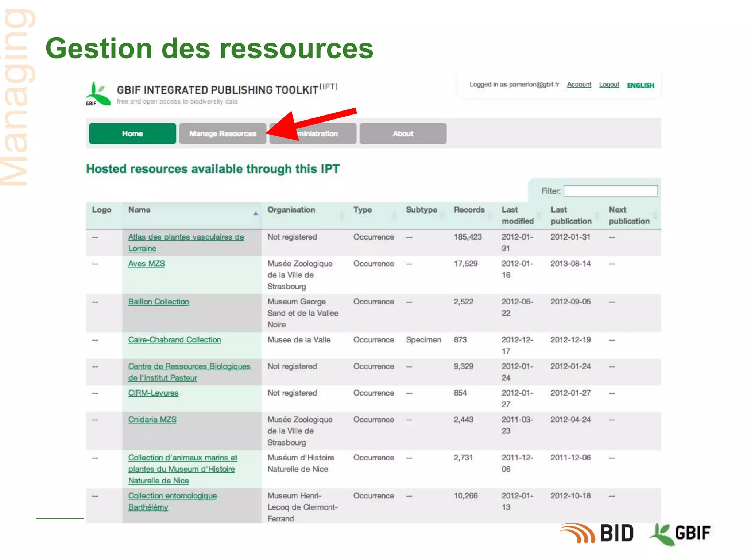
Task: Open Centre de Ressources Biologiques de l'Institut Pasteur
Action: tap(189, 372)
